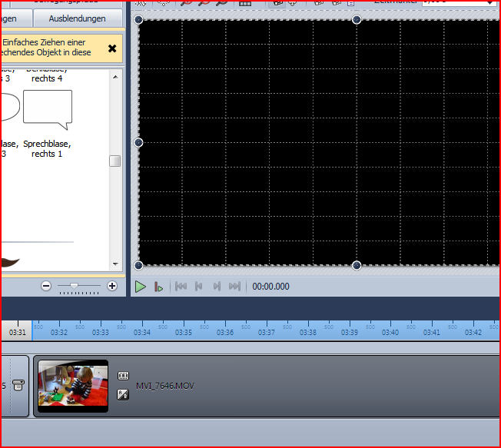Zoom out with the minus icon
The image size is (501, 448).
[x=46, y=286]
